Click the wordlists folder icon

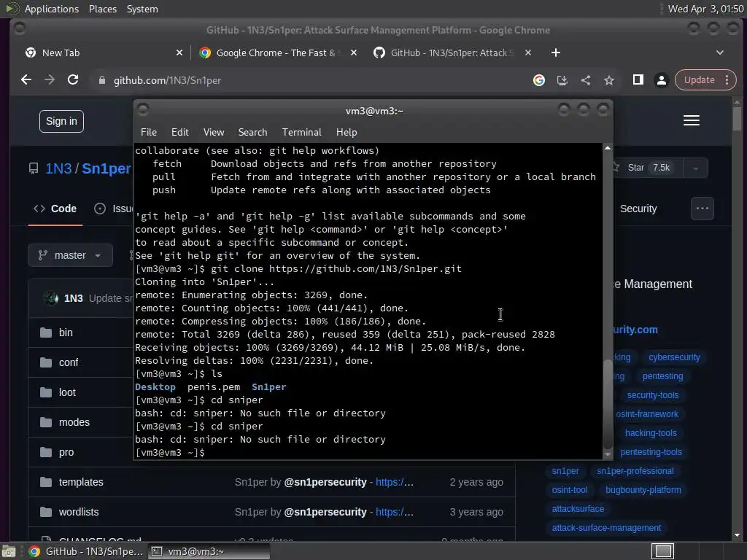coord(46,513)
